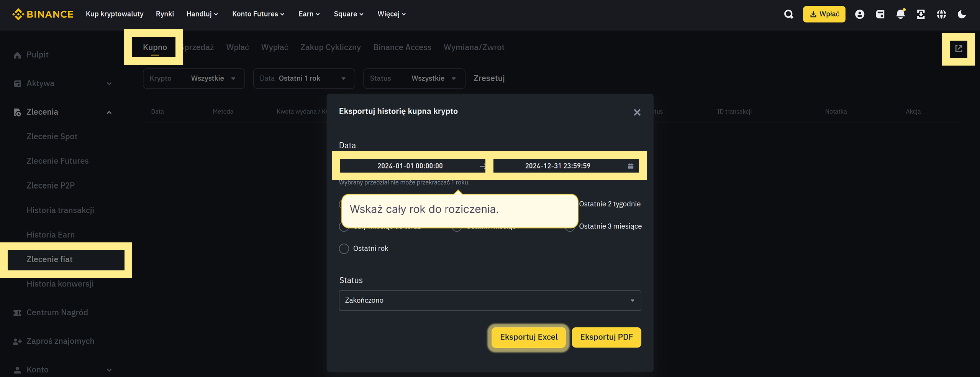Click the search magnifier icon in header

(x=788, y=14)
